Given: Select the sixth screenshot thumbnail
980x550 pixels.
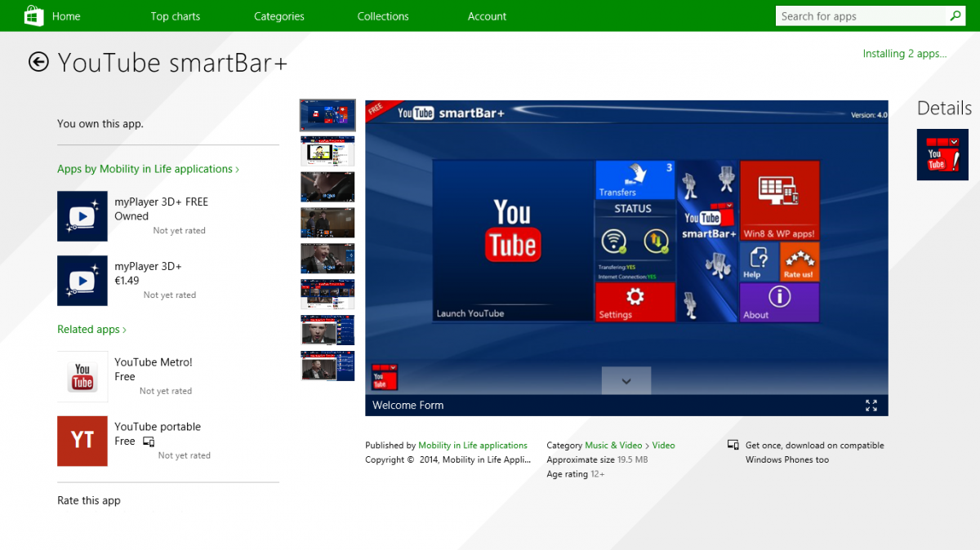Looking at the screenshot, I should (327, 294).
